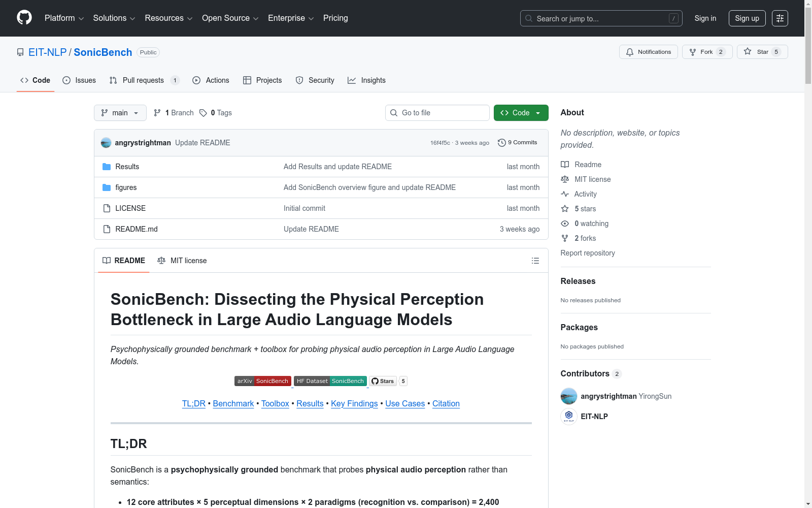
Task: Click the GitHub Stars badge
Action: coord(388,381)
